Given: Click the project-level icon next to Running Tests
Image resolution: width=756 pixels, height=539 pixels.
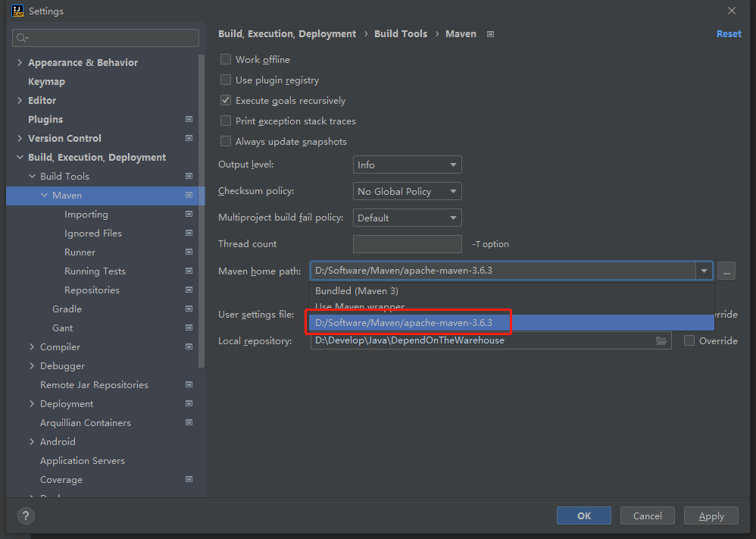Looking at the screenshot, I should (x=189, y=271).
